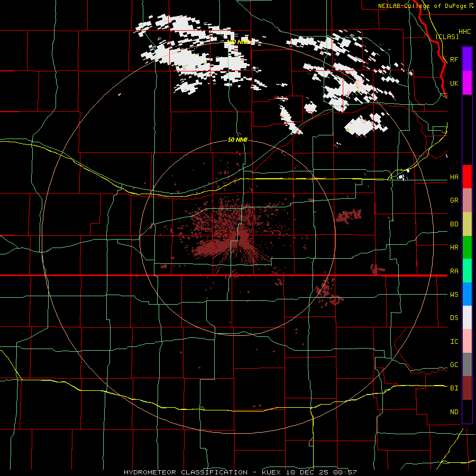Click the RF legend label
Image resolution: width=476 pixels, height=476 pixels.
pyautogui.click(x=454, y=59)
